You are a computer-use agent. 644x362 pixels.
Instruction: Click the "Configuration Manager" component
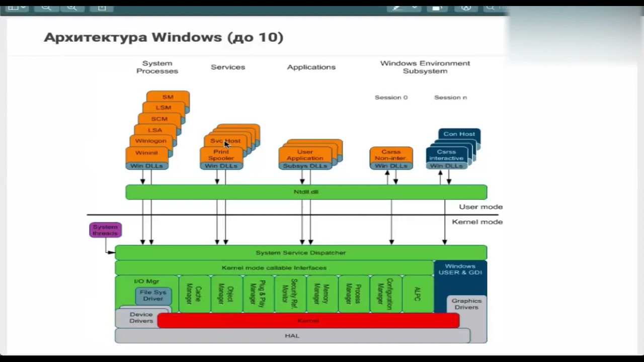click(x=386, y=294)
